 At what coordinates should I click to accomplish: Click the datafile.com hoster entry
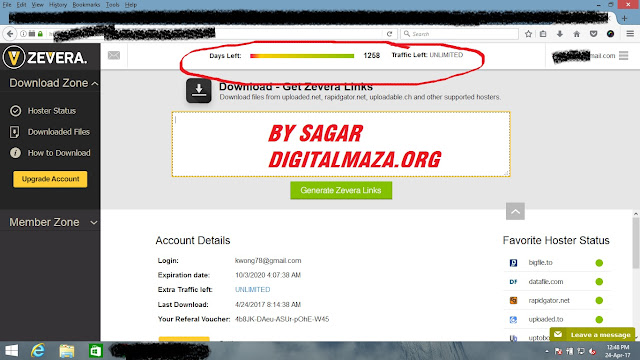tap(546, 282)
